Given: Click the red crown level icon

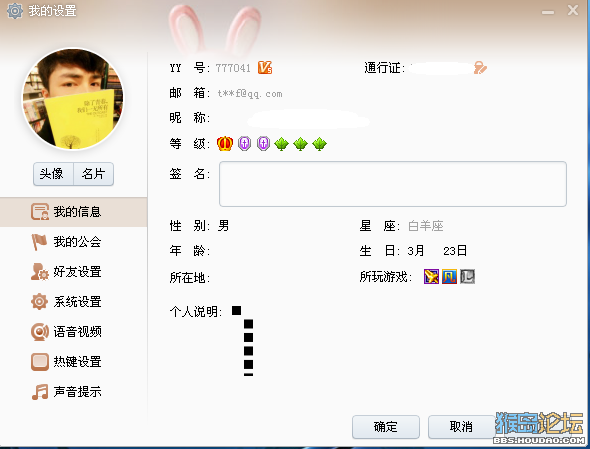Looking at the screenshot, I should (x=225, y=143).
